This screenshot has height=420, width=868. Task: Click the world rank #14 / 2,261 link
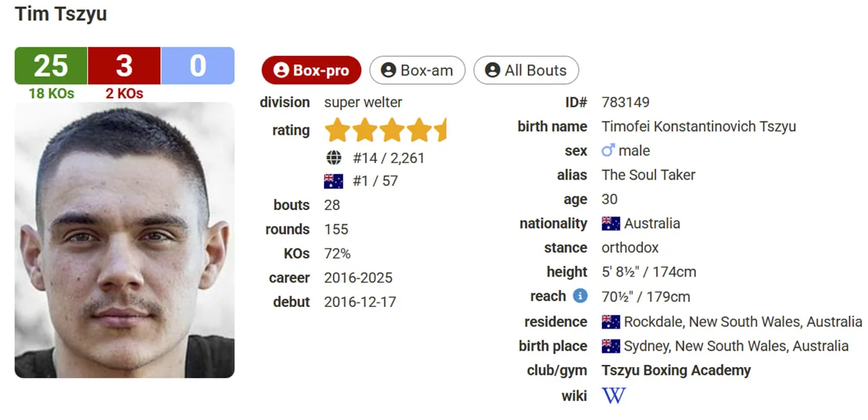click(388, 158)
